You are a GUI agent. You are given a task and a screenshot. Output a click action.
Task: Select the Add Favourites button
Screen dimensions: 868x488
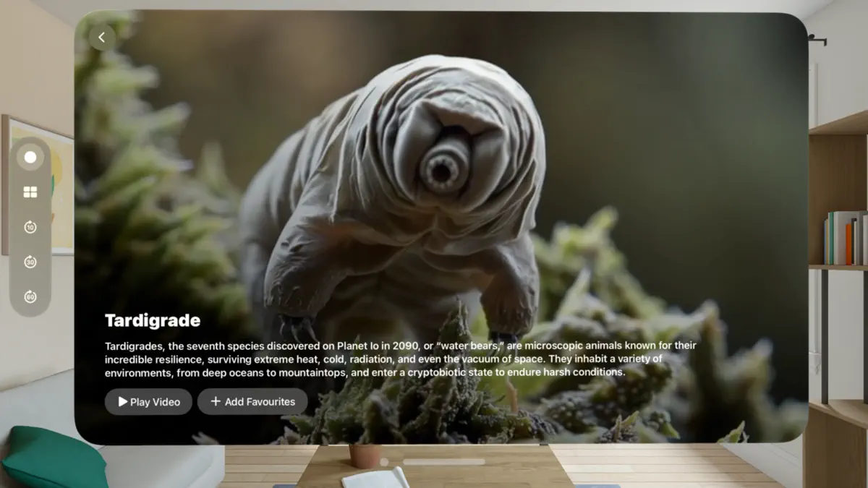coord(252,401)
